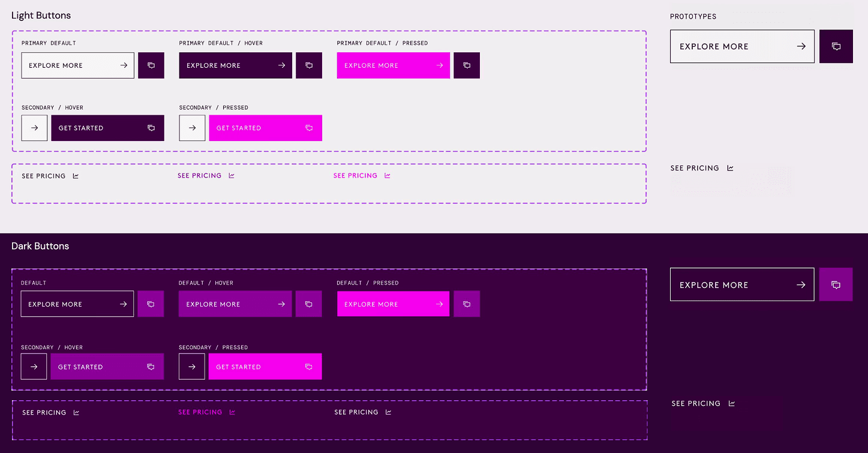Click the Dark Buttons heading
Viewport: 868px width, 453px height.
[x=40, y=246]
